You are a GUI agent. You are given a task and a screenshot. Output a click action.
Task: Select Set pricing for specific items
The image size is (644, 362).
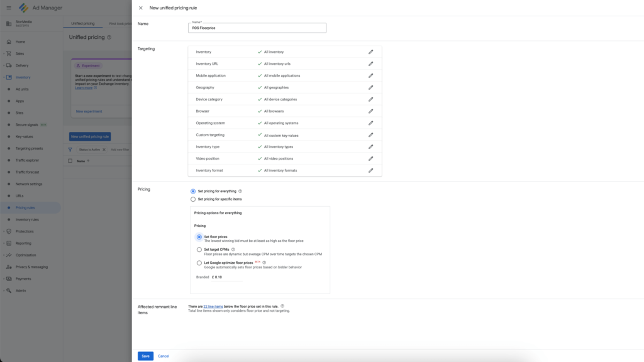(x=193, y=199)
